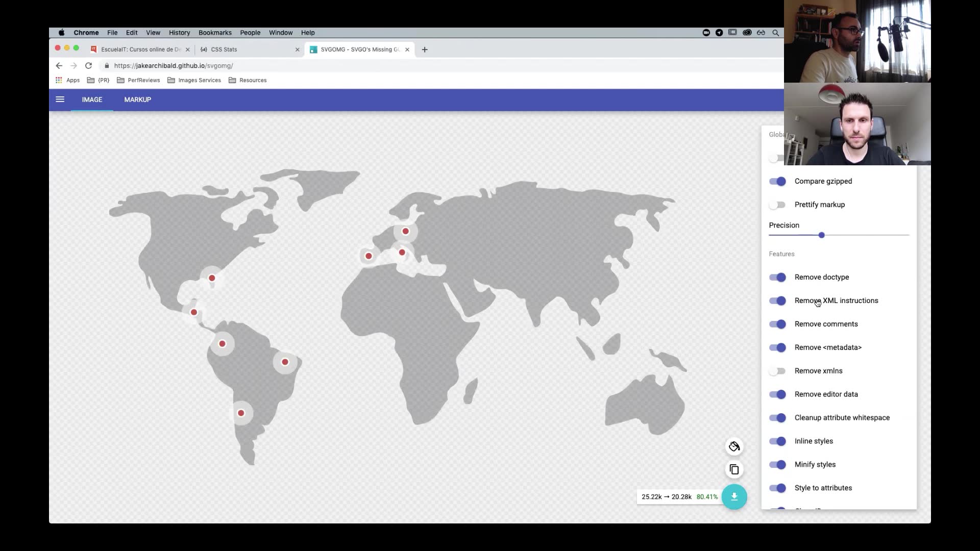Drag the Precision slider right
The width and height of the screenshot is (980, 551).
point(822,235)
